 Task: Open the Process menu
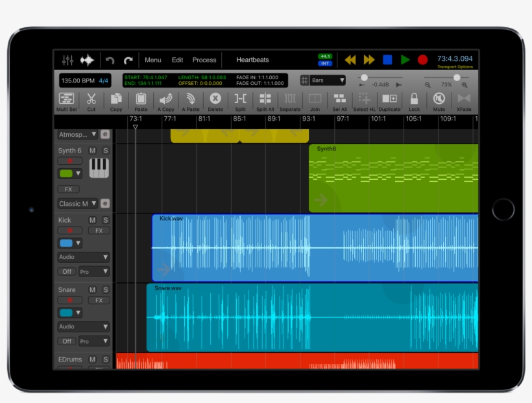[x=204, y=60]
